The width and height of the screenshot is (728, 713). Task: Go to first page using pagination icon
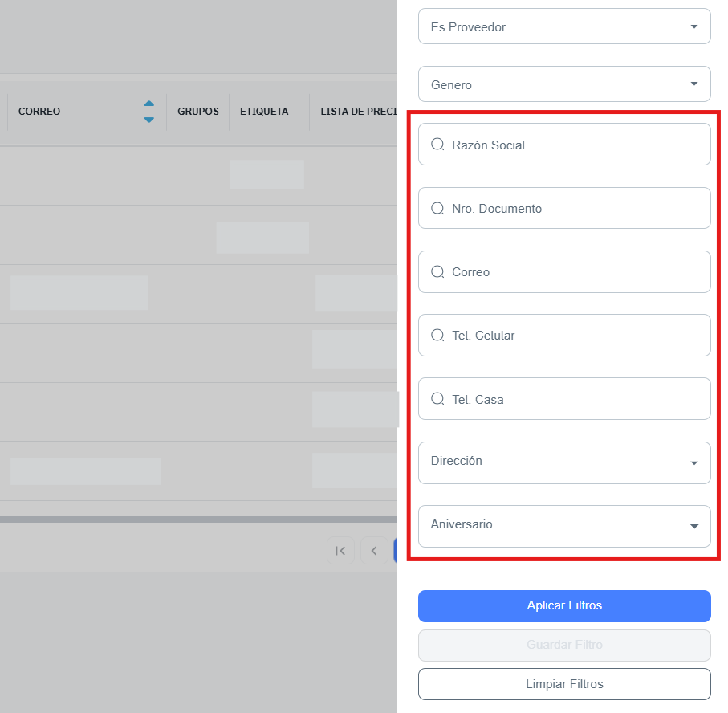(x=340, y=551)
